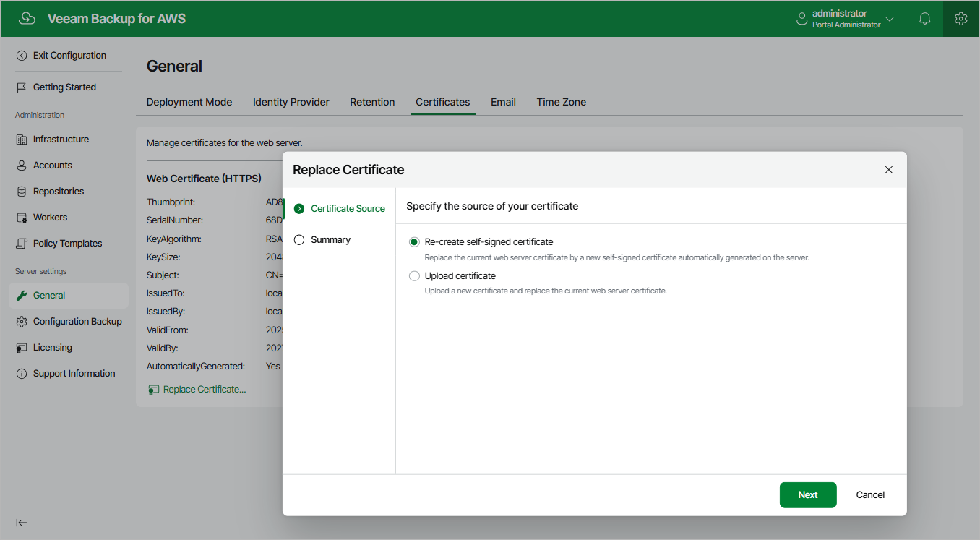
Task: Click the General wrench icon
Action: (22, 296)
